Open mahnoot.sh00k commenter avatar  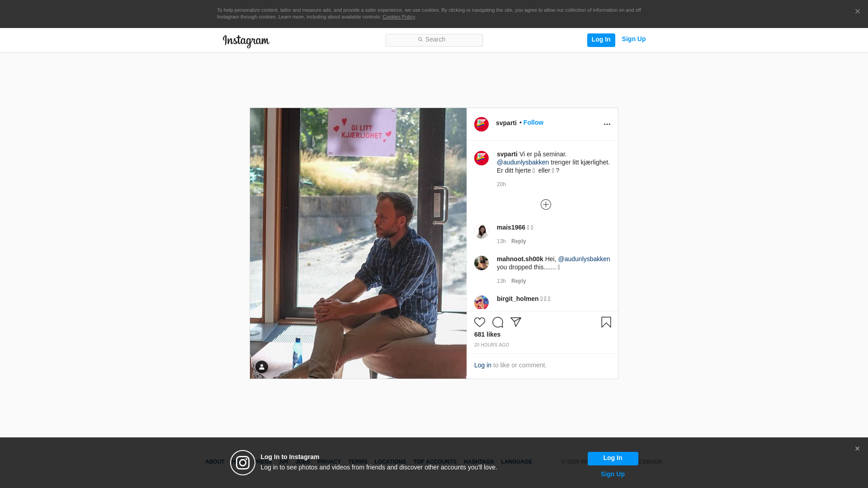tap(481, 263)
